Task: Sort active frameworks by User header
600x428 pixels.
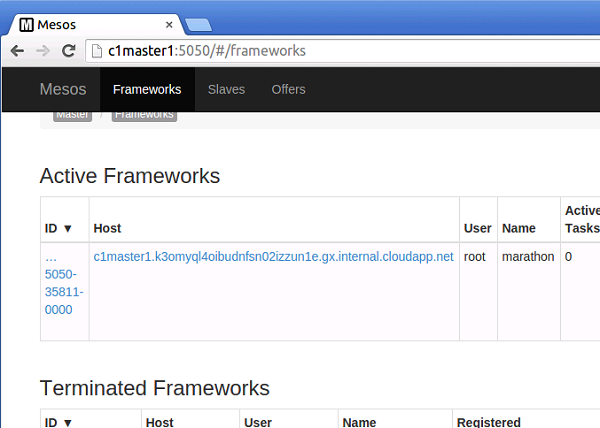Action: (x=478, y=228)
